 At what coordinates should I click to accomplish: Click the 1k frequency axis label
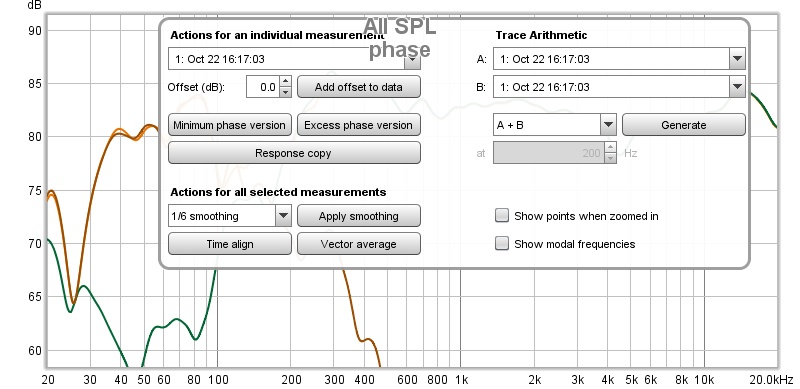[x=461, y=380]
